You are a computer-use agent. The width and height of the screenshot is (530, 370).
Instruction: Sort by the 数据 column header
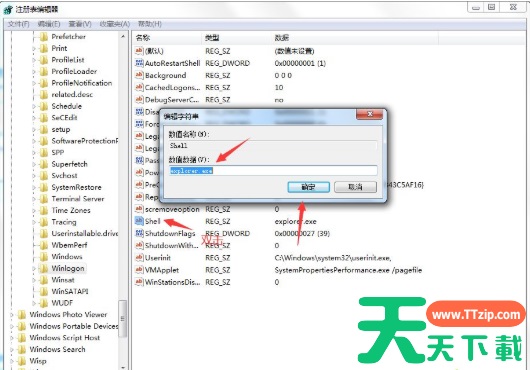click(355, 38)
